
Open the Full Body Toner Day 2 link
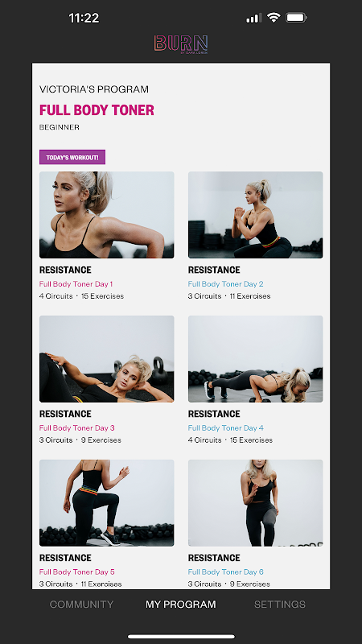[x=226, y=284]
